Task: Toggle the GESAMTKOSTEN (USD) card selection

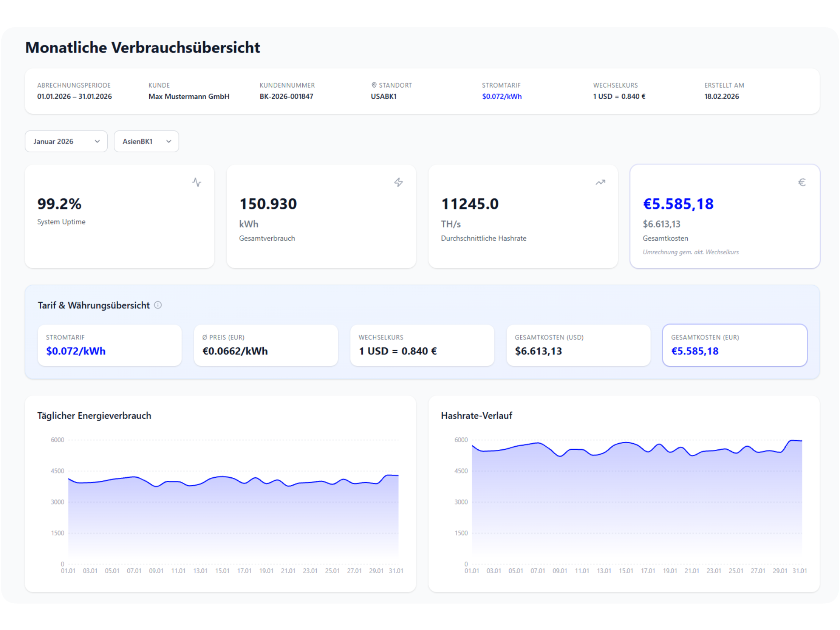Action: [x=578, y=345]
